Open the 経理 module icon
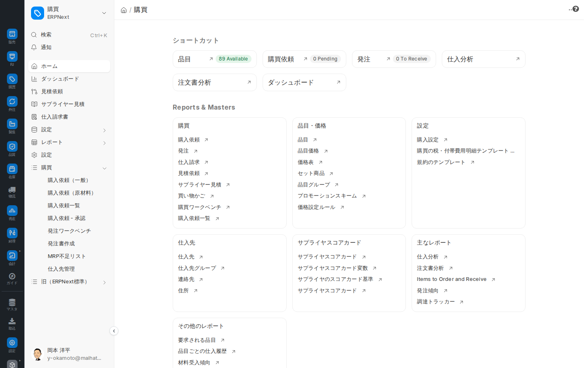Viewport: 588px width, 368px height. [x=12, y=235]
